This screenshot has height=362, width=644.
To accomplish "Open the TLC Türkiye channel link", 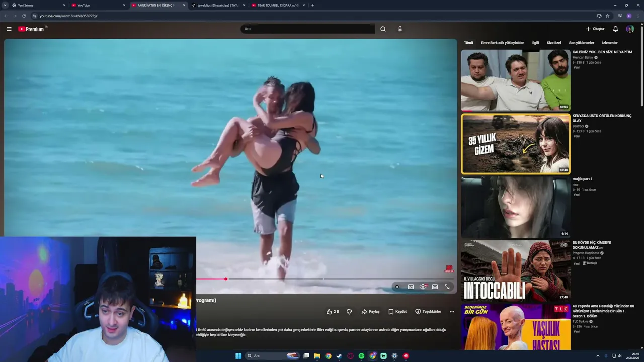I will [581, 322].
